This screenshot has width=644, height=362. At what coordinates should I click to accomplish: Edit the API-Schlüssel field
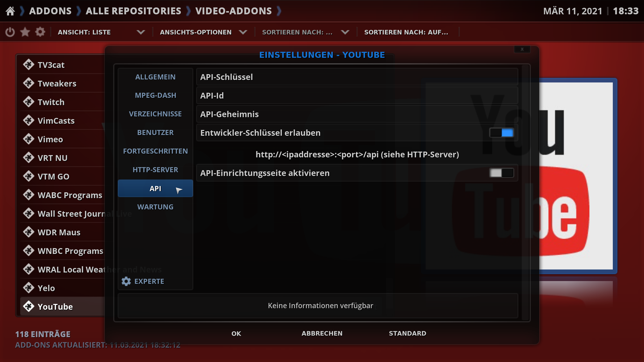pyautogui.click(x=357, y=77)
